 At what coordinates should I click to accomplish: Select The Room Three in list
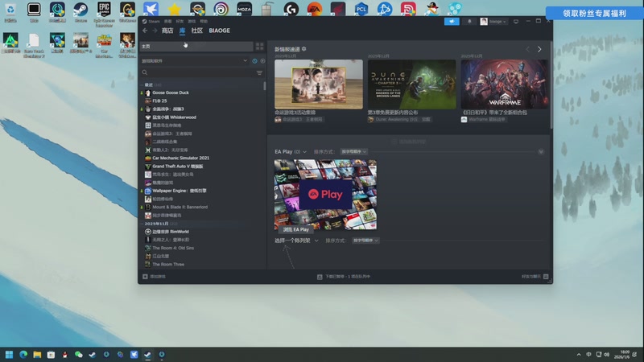(x=168, y=265)
